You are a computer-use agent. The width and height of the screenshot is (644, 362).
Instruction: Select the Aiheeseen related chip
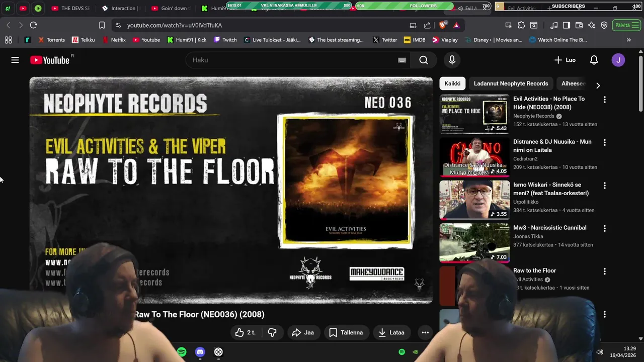tap(573, 83)
